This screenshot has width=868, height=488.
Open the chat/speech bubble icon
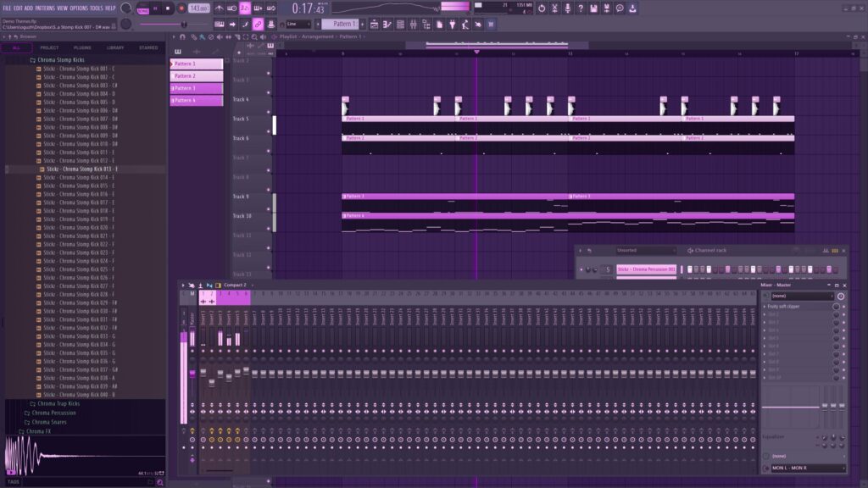click(x=620, y=8)
